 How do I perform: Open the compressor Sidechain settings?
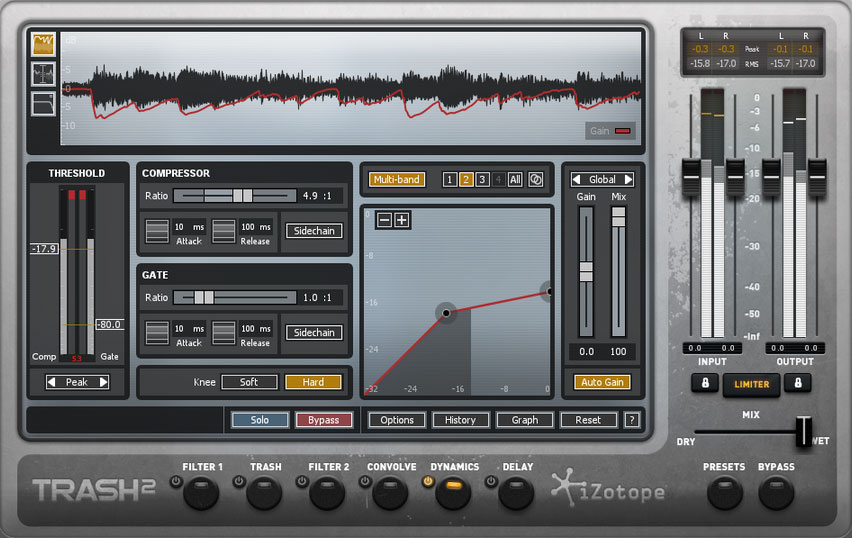point(314,231)
